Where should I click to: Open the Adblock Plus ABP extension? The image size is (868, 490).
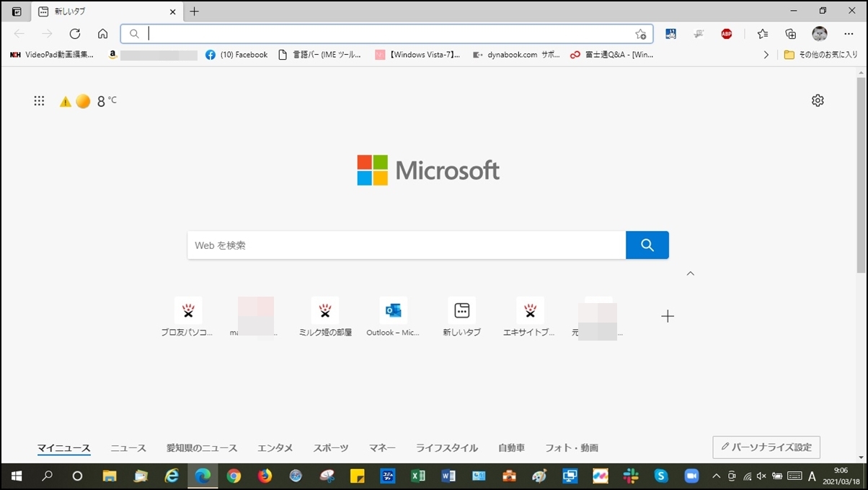click(x=727, y=34)
